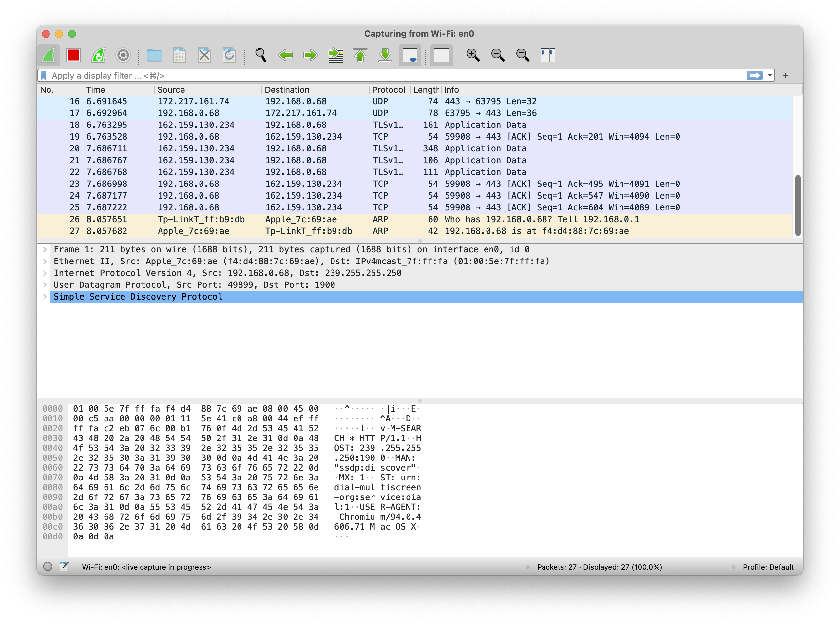
Task: Stop capturing packets with red square button
Action: coord(73,55)
